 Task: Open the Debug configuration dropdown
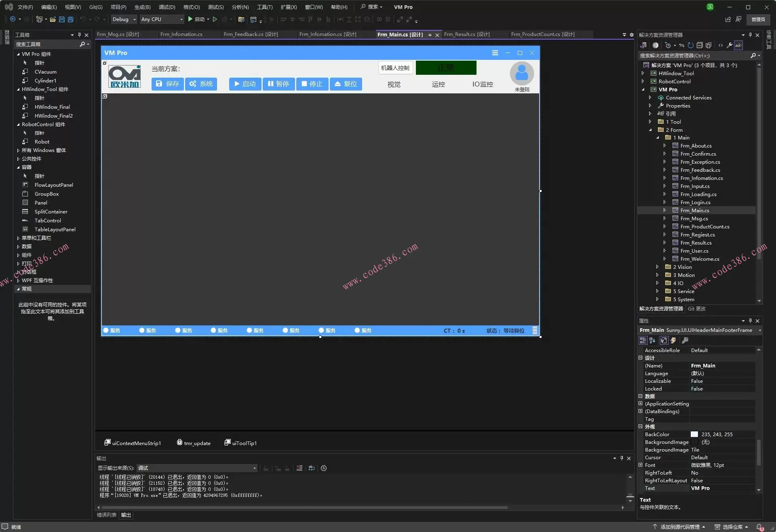[134, 19]
